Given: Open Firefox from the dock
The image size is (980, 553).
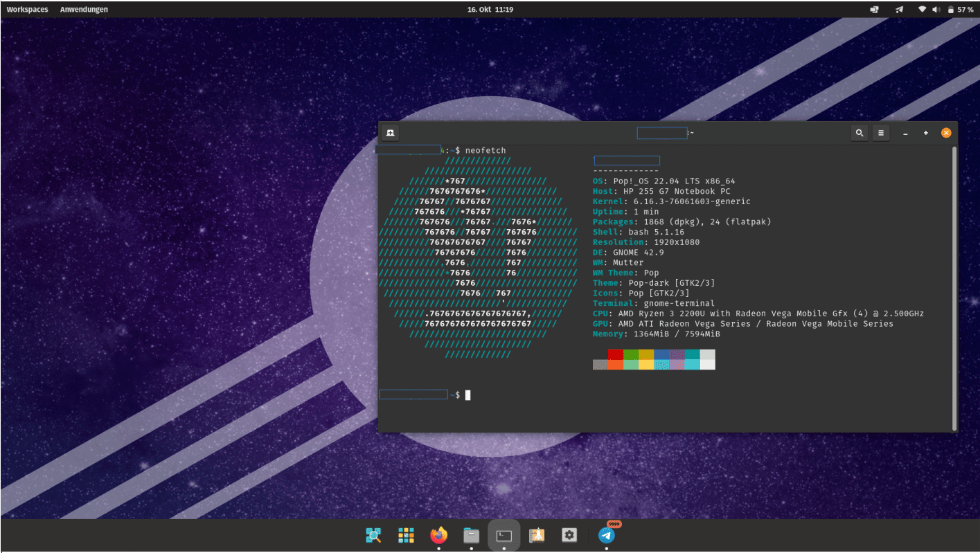Looking at the screenshot, I should 438,535.
